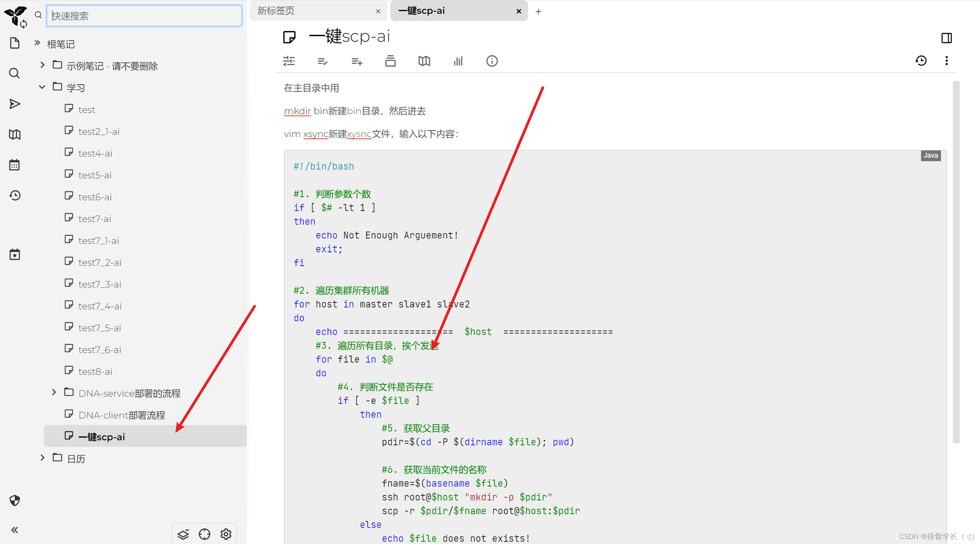Edit the note title 一键scp-ai
Viewport: 980px width, 544px height.
coord(349,36)
